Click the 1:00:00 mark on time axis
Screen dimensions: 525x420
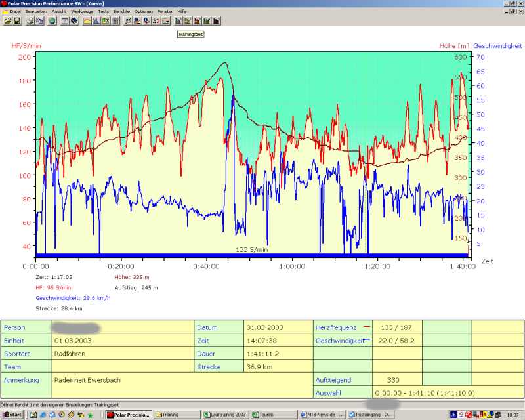point(292,266)
